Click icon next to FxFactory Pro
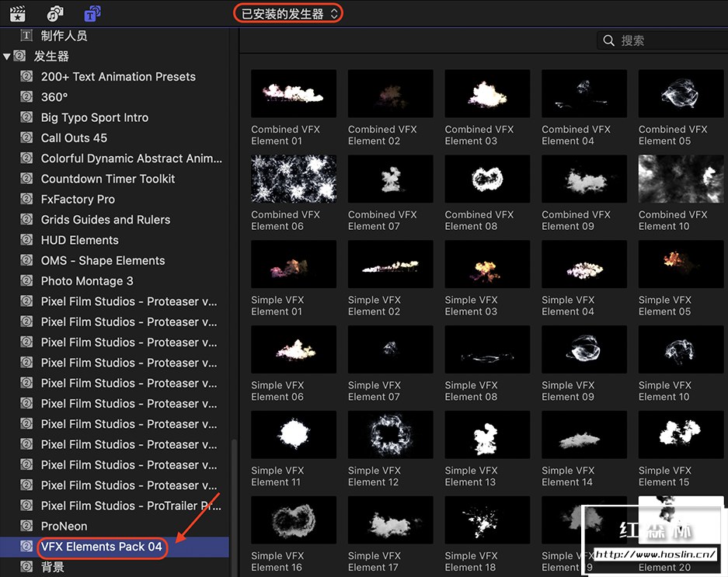This screenshot has height=577, width=728. (x=26, y=199)
